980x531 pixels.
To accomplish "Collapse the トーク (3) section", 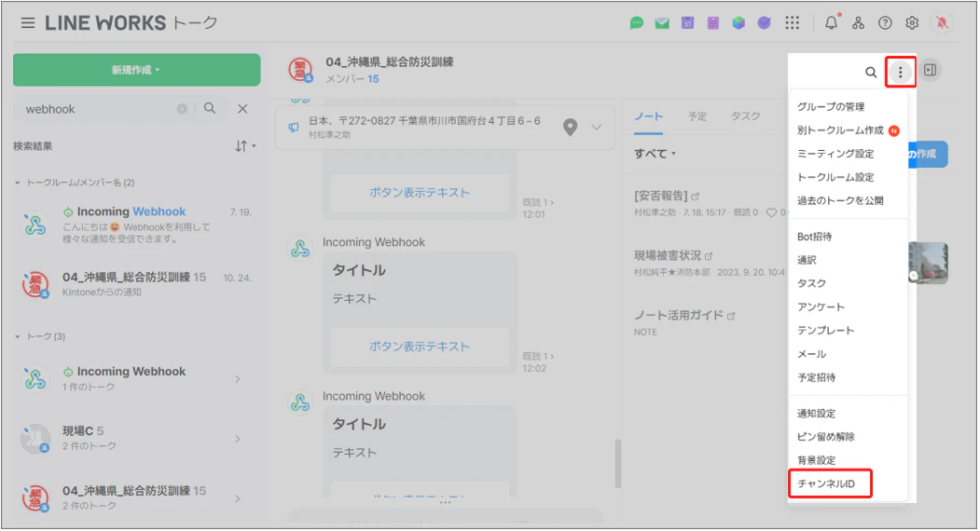I will coord(40,336).
